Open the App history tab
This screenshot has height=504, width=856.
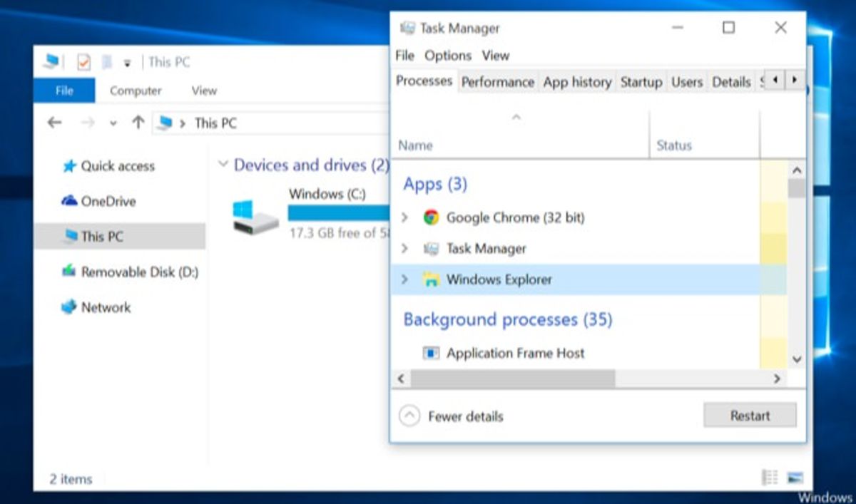click(x=577, y=82)
